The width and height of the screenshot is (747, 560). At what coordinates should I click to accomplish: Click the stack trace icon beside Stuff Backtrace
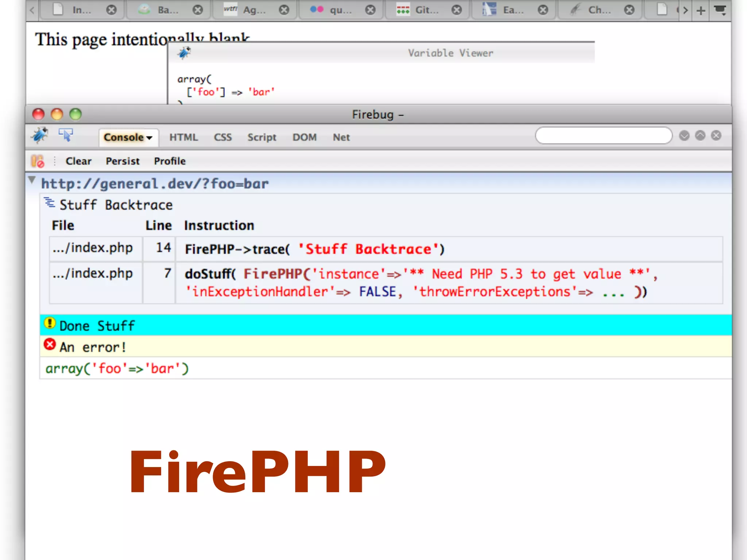(x=49, y=203)
